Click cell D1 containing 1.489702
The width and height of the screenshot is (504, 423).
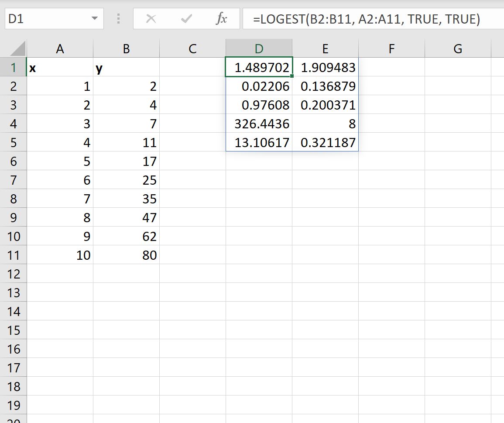point(259,67)
